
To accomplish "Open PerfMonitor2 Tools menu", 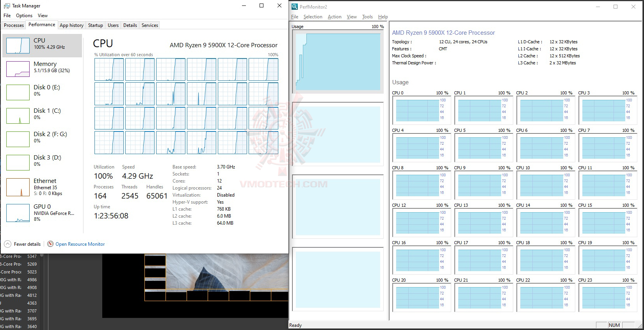I will point(367,17).
